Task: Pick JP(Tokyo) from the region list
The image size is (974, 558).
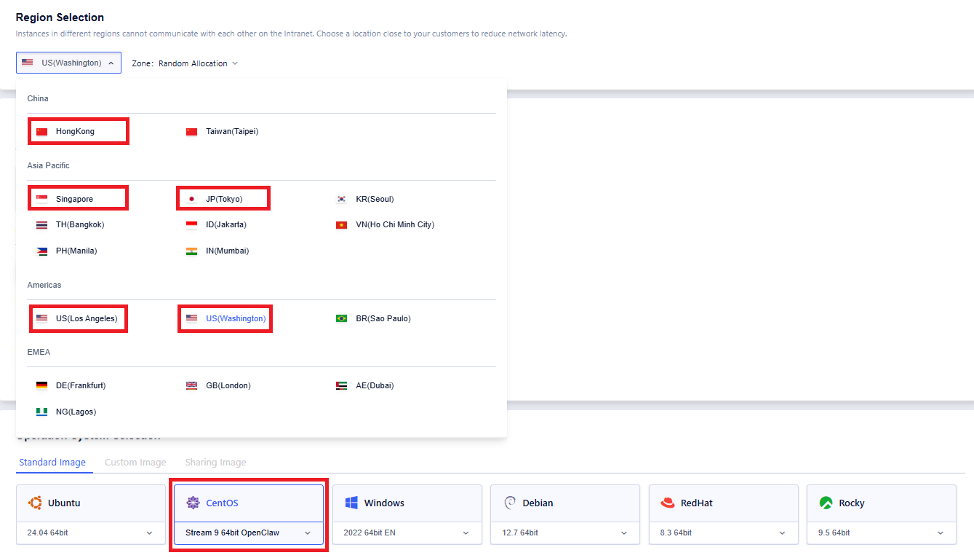Action: [223, 199]
